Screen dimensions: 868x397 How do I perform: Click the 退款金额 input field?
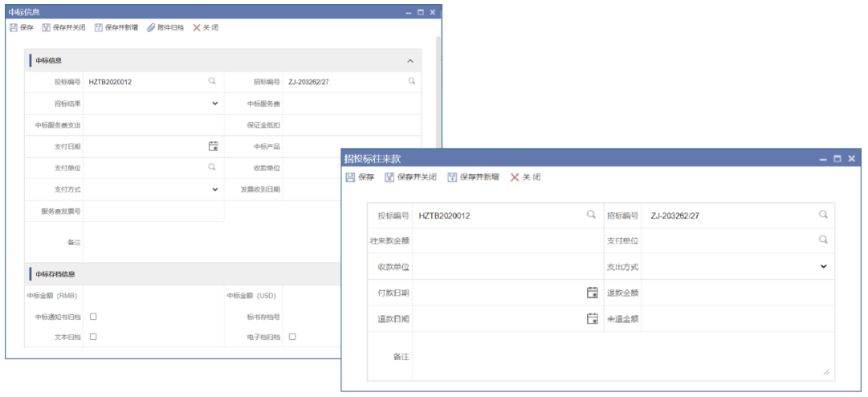click(x=737, y=293)
